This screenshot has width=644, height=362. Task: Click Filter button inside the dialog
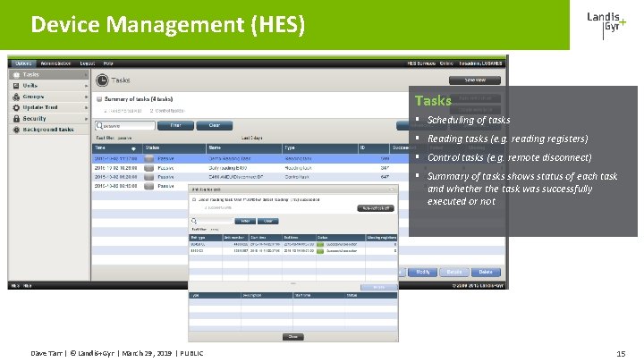(245, 222)
